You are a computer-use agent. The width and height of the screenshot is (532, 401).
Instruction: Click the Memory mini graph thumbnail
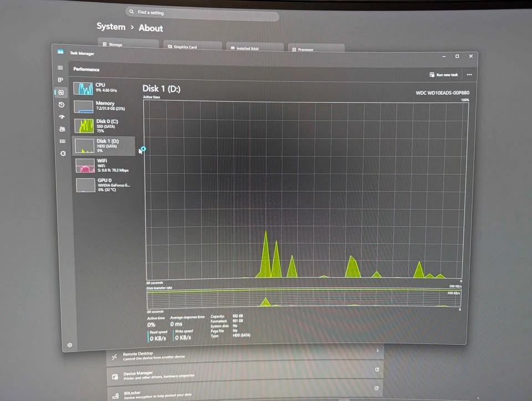(x=84, y=107)
